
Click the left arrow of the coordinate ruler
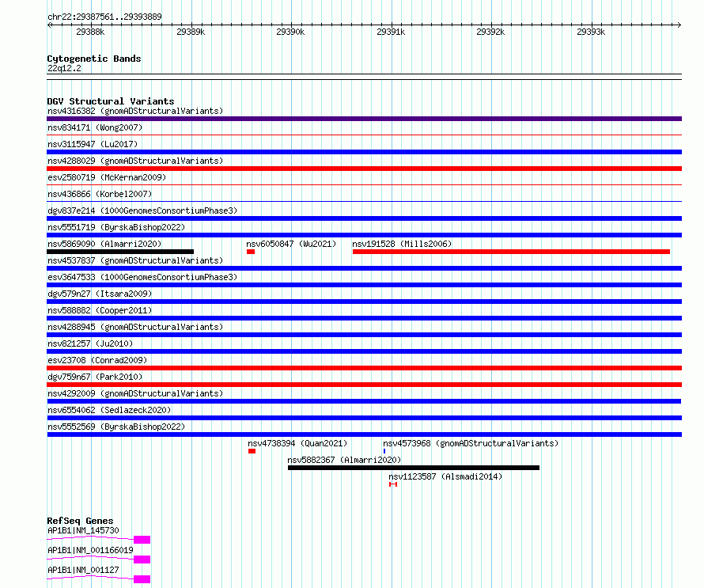[49, 25]
